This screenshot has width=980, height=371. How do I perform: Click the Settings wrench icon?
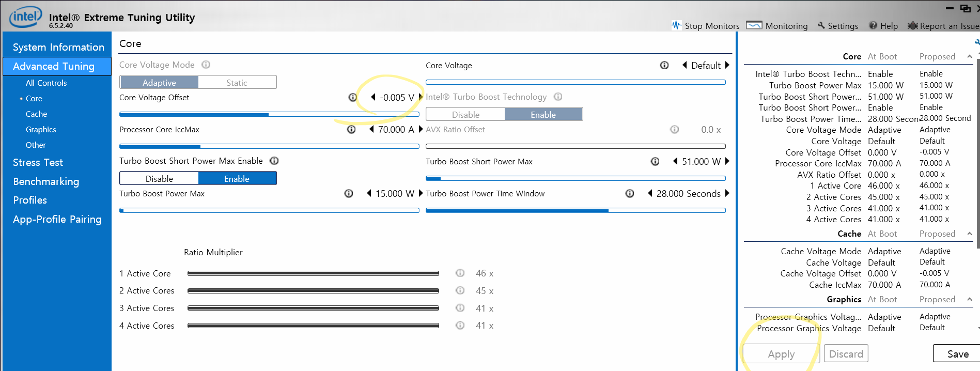[x=821, y=25]
